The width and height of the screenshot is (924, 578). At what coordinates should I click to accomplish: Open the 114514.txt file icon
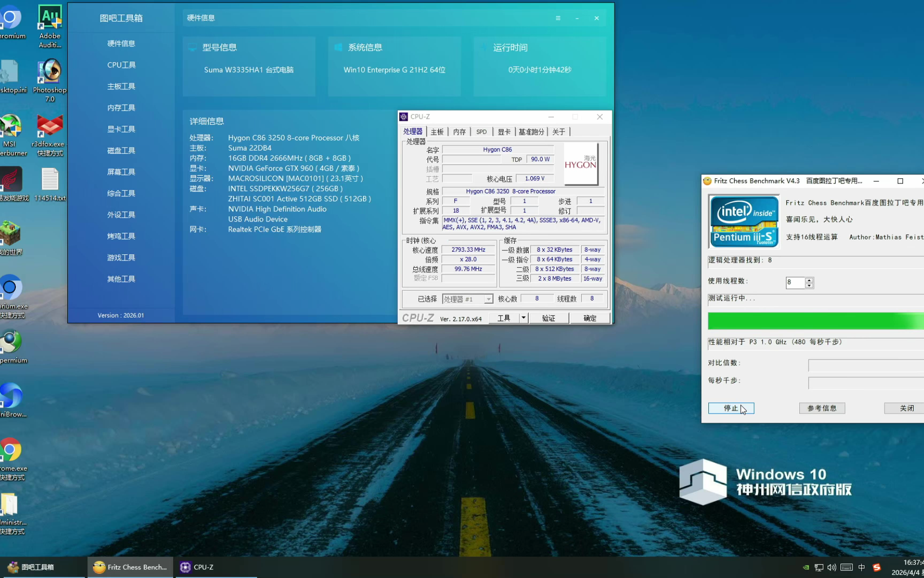pos(50,180)
